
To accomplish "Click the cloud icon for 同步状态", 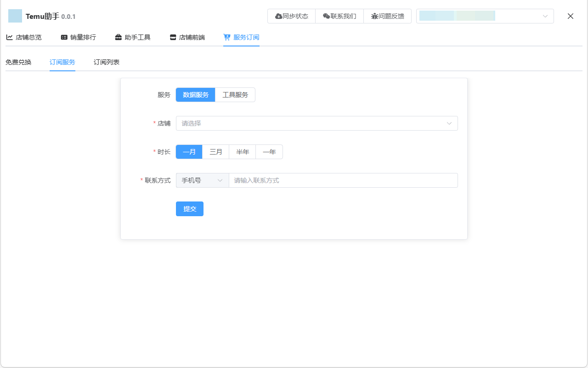I will (278, 16).
